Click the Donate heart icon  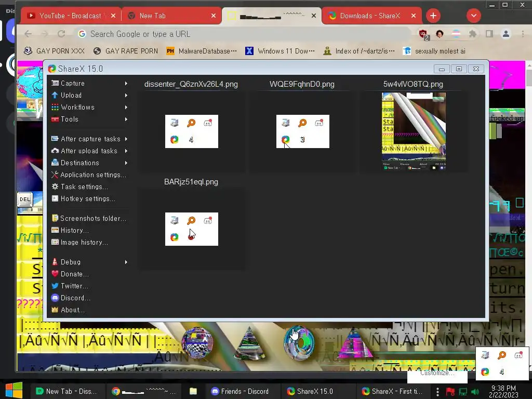pyautogui.click(x=55, y=274)
